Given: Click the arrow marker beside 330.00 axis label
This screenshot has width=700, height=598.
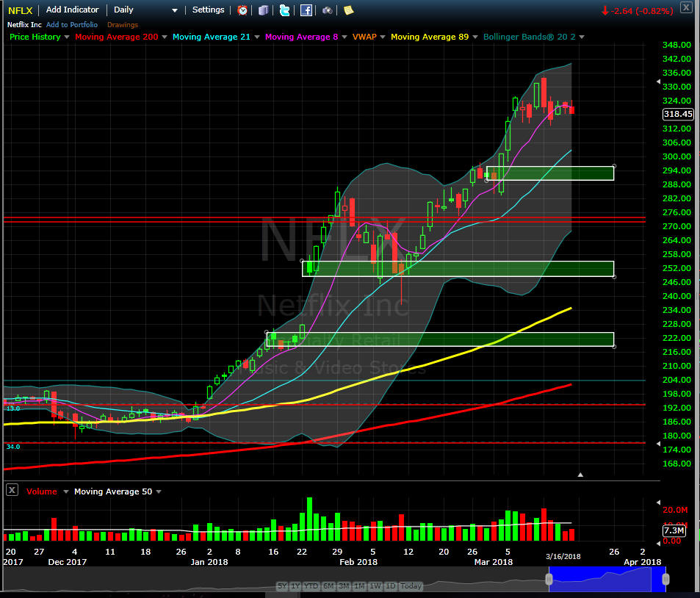Looking at the screenshot, I should (658, 82).
